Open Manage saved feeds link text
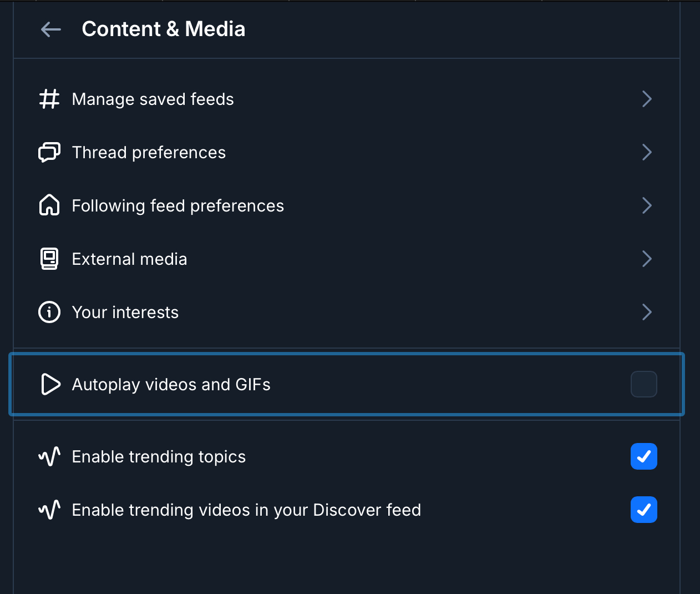700x594 pixels. [153, 99]
